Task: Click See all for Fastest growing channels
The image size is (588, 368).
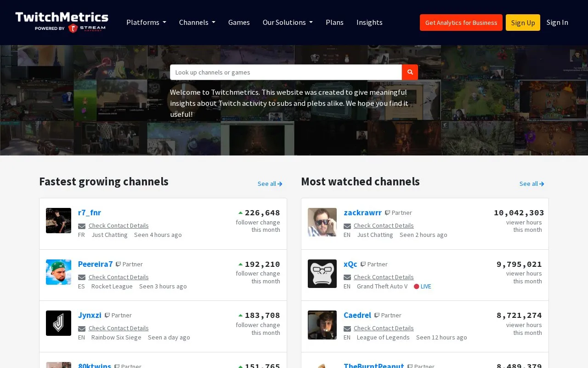Action: coord(270,184)
